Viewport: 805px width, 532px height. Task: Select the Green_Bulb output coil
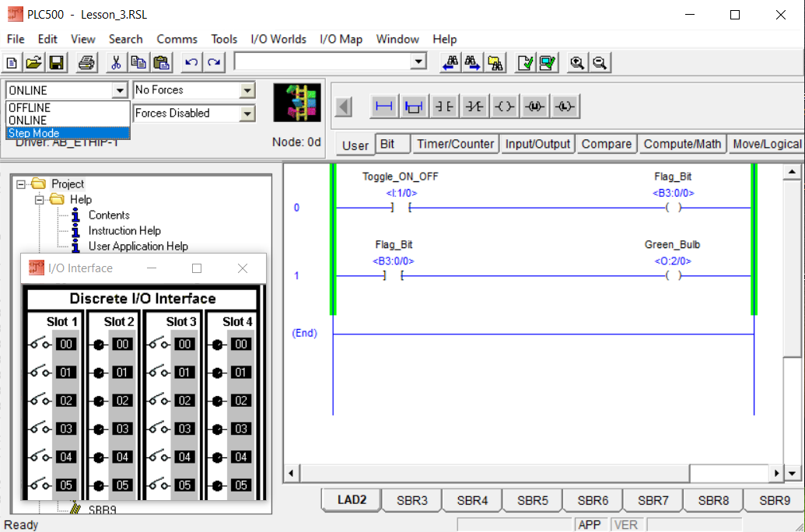(x=673, y=276)
